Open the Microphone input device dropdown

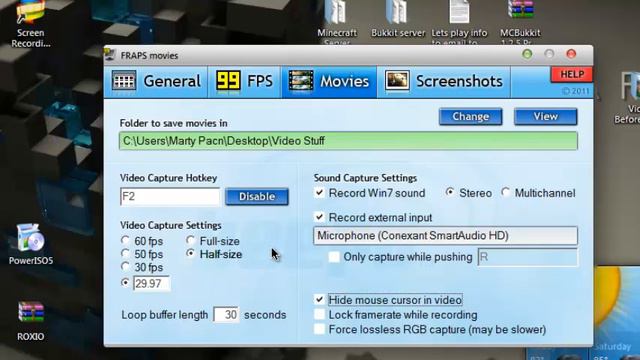pyautogui.click(x=445, y=236)
